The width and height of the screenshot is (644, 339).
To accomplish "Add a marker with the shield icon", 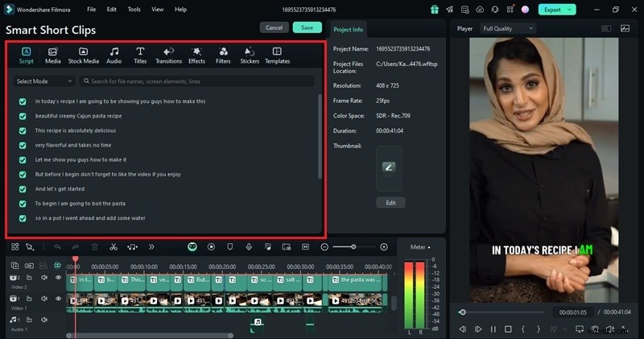I will coord(230,246).
